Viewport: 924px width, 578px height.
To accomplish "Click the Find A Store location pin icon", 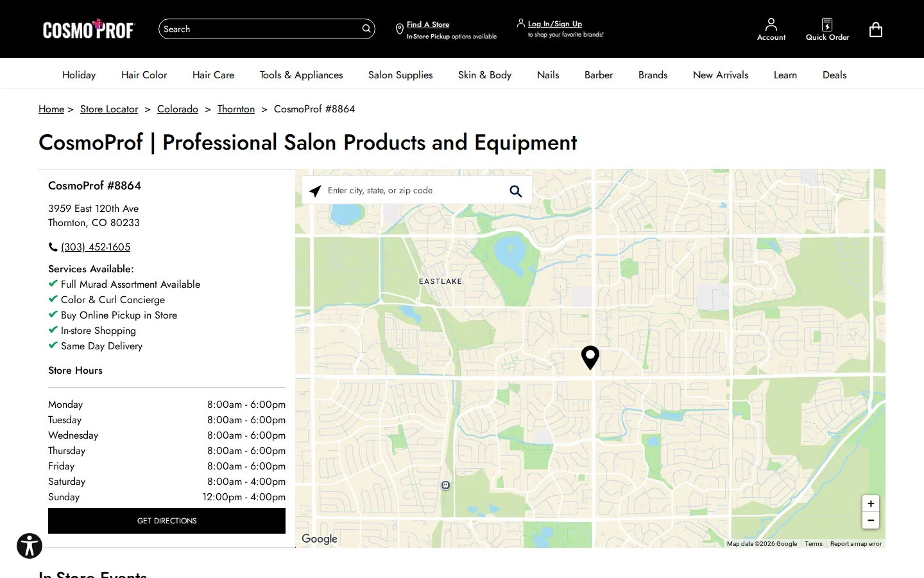I will [399, 30].
